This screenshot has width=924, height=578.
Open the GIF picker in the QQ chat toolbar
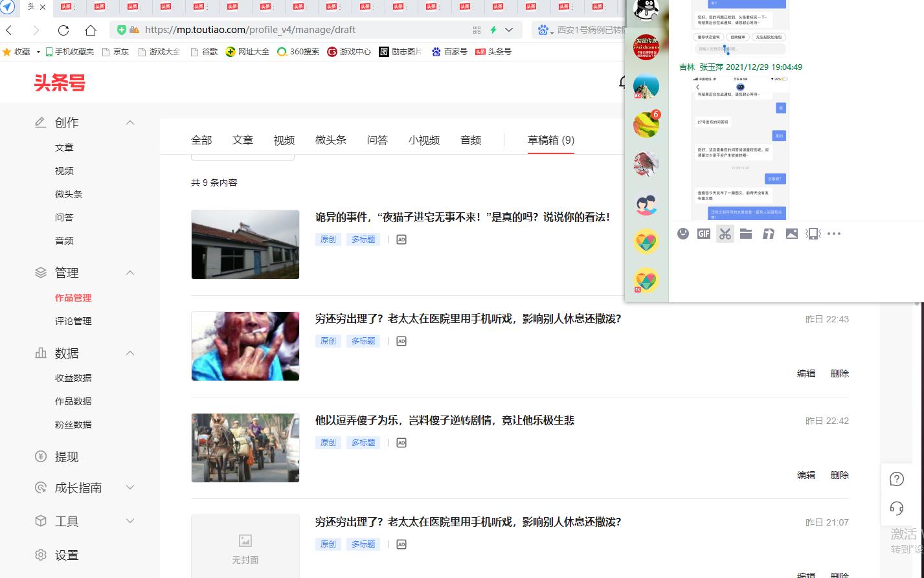(704, 234)
